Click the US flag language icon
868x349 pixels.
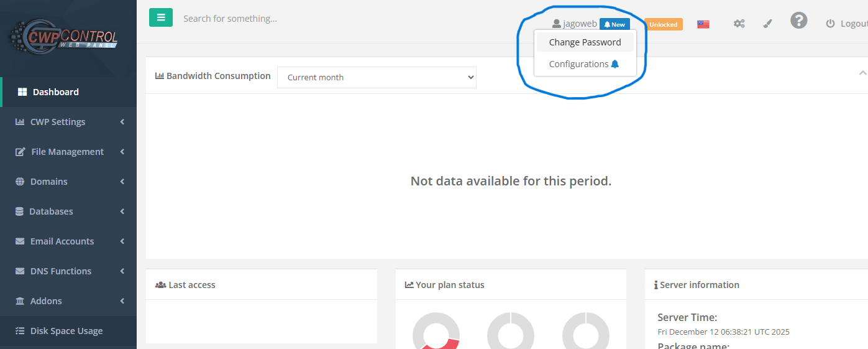click(703, 24)
